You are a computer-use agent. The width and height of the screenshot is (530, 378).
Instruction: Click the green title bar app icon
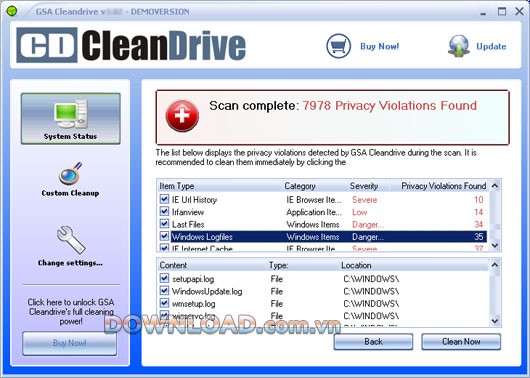(11, 11)
